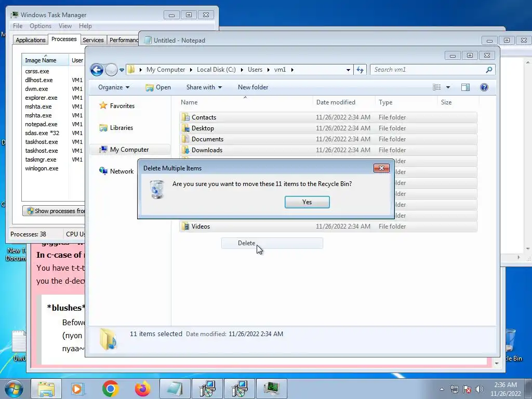532x399 pixels.
Task: Open Task Manager File menu
Action: 18,26
